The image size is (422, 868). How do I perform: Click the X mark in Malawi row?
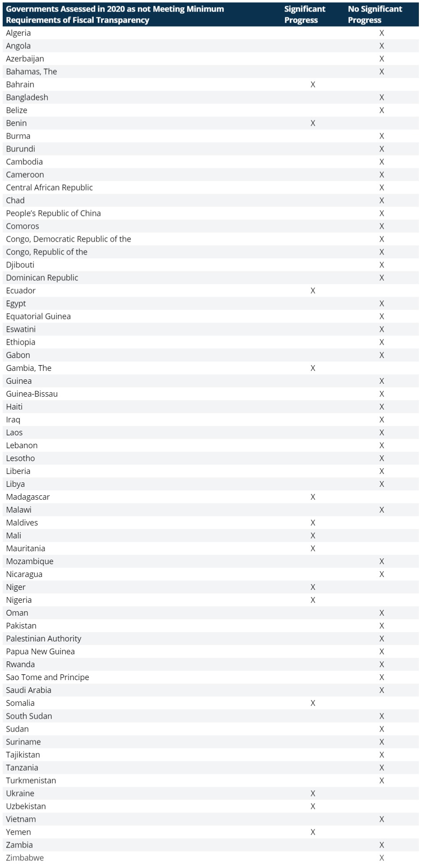pos(382,510)
